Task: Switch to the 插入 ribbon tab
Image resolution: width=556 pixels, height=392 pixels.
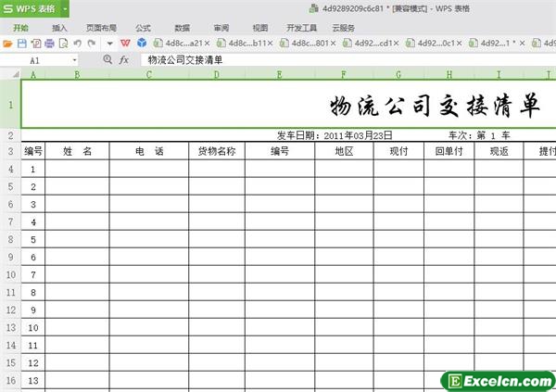Action: (x=59, y=28)
